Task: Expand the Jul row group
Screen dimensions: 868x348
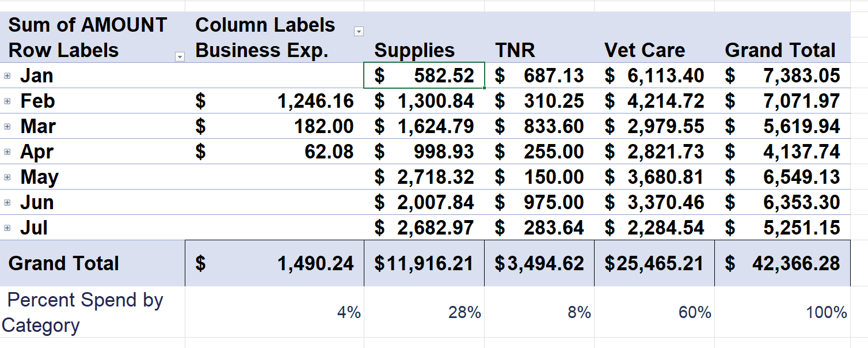Action: (7, 228)
